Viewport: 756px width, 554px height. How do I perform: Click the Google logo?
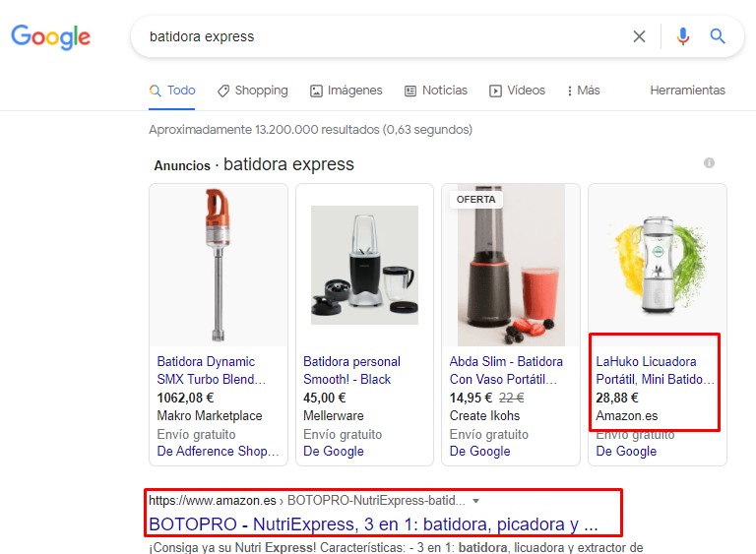(50, 36)
